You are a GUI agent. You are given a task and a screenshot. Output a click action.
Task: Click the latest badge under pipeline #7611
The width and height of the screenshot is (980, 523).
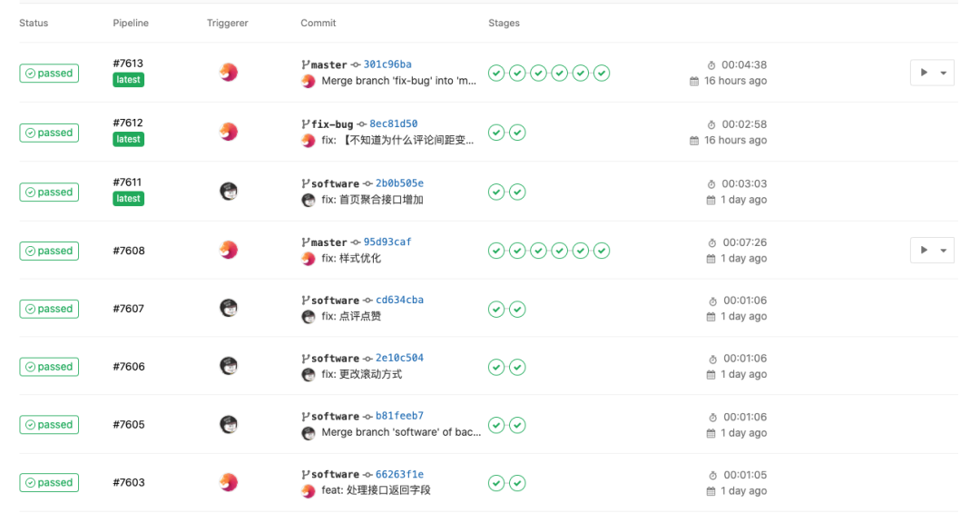point(128,199)
